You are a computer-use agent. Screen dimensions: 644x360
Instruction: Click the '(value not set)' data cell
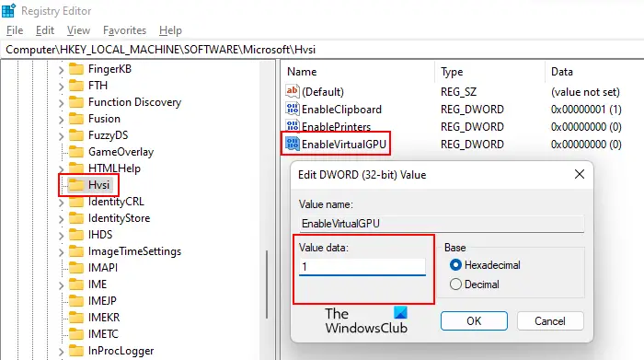click(585, 92)
